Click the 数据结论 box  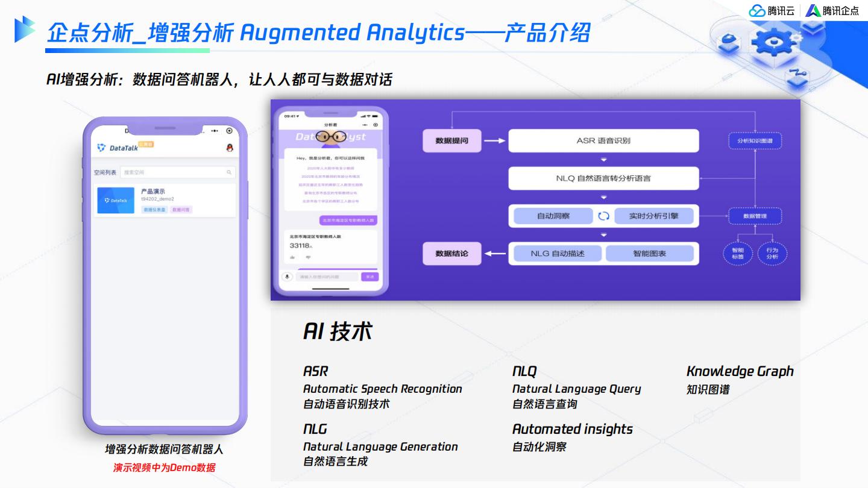451,254
